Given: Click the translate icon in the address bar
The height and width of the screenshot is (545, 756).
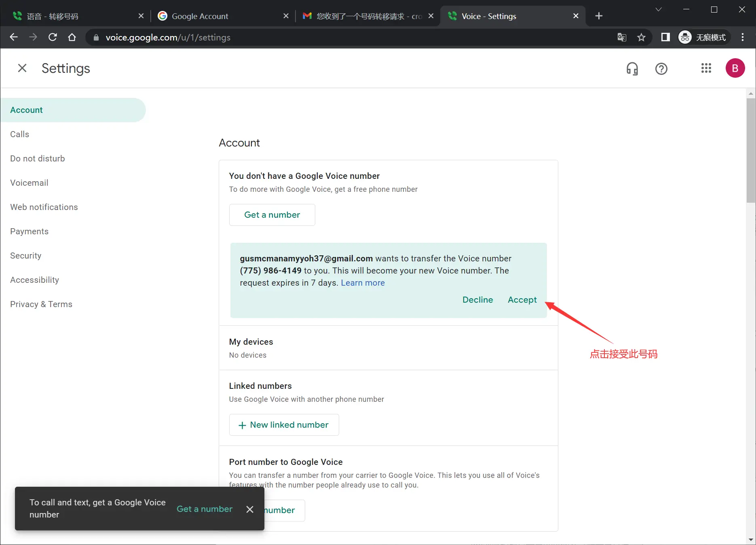Looking at the screenshot, I should [622, 37].
